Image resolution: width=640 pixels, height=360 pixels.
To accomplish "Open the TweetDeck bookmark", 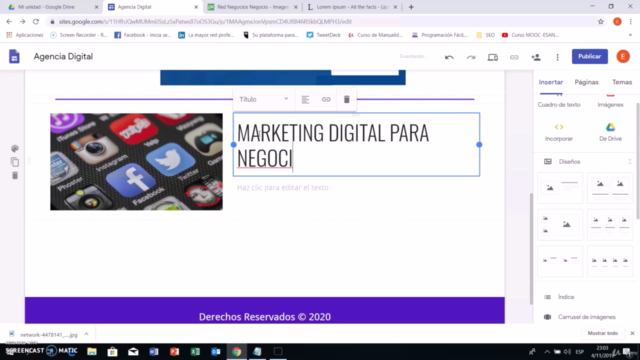I will (x=323, y=35).
